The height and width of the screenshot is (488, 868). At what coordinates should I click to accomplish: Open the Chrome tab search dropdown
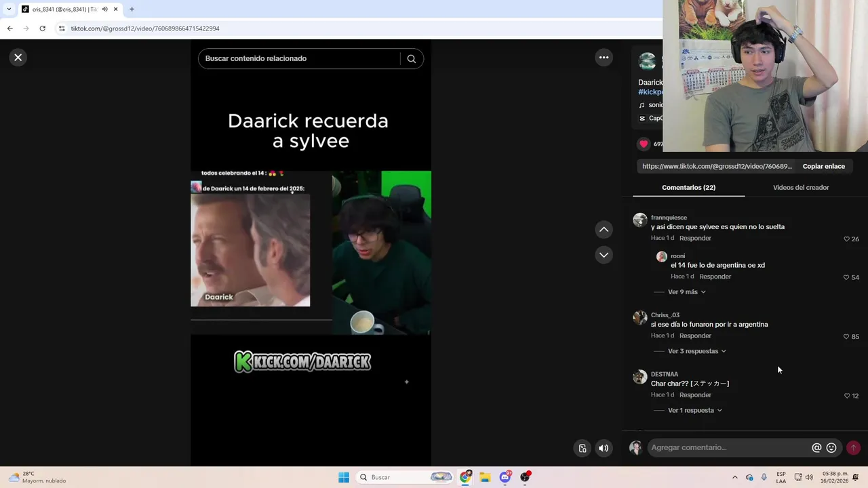click(x=8, y=9)
